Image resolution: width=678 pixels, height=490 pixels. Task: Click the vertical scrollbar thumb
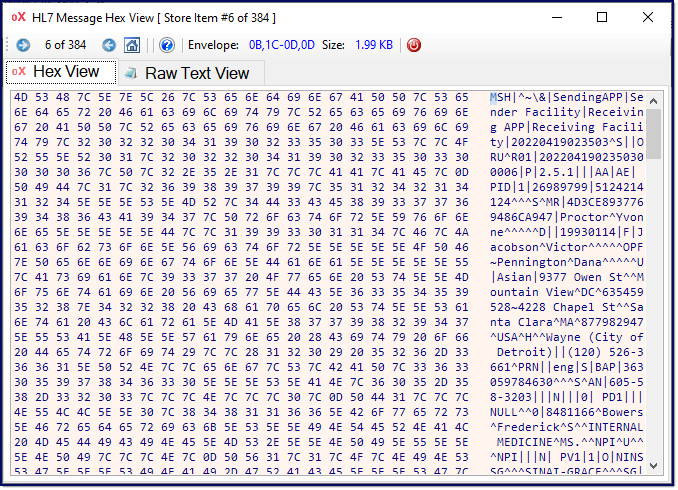(x=653, y=134)
